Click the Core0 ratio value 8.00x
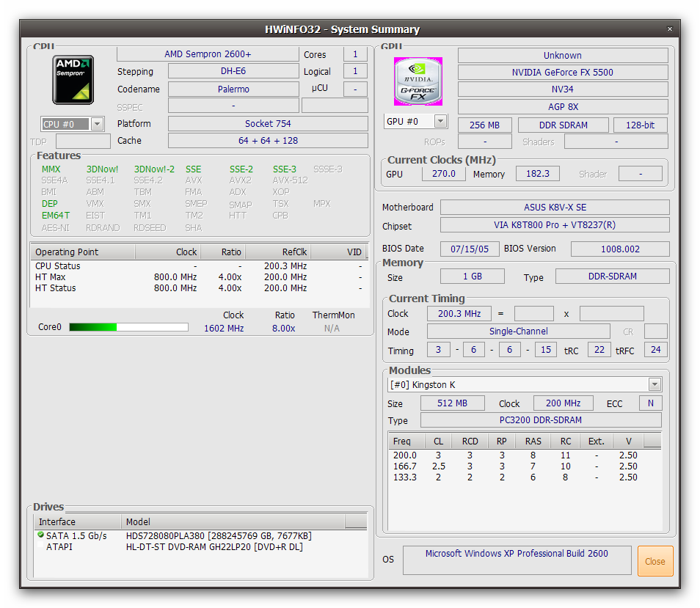This screenshot has width=700, height=608. pyautogui.click(x=283, y=329)
